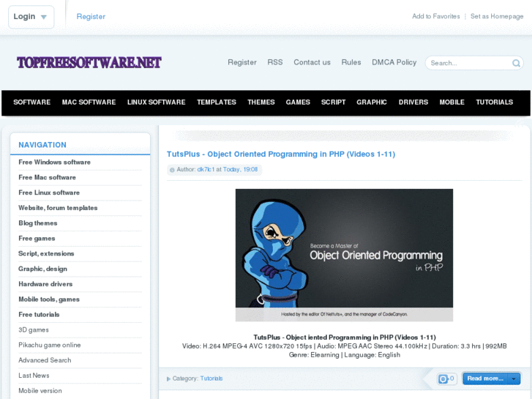The height and width of the screenshot is (399, 532).
Task: Go to Free tutorials
Action: (39, 315)
